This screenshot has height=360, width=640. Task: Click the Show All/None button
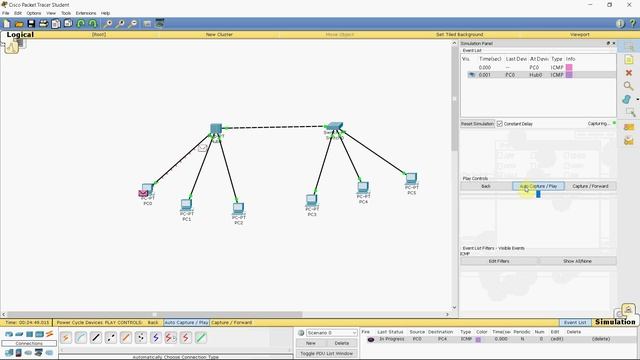(577, 261)
